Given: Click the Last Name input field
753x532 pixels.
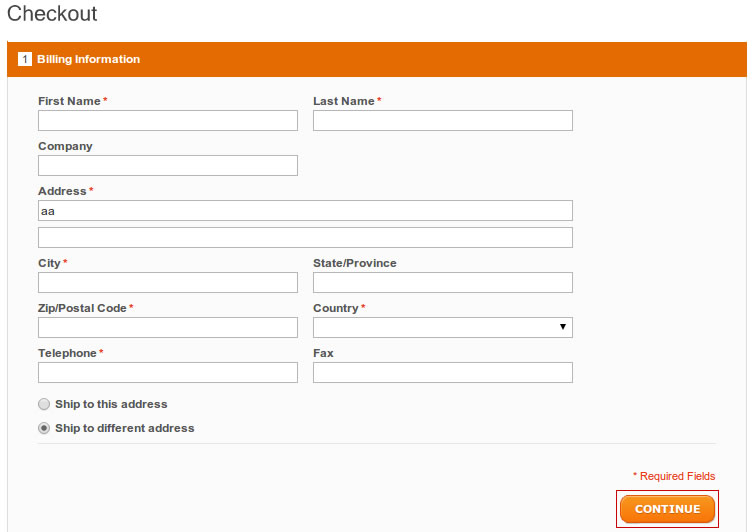Looking at the screenshot, I should click(x=443, y=121).
